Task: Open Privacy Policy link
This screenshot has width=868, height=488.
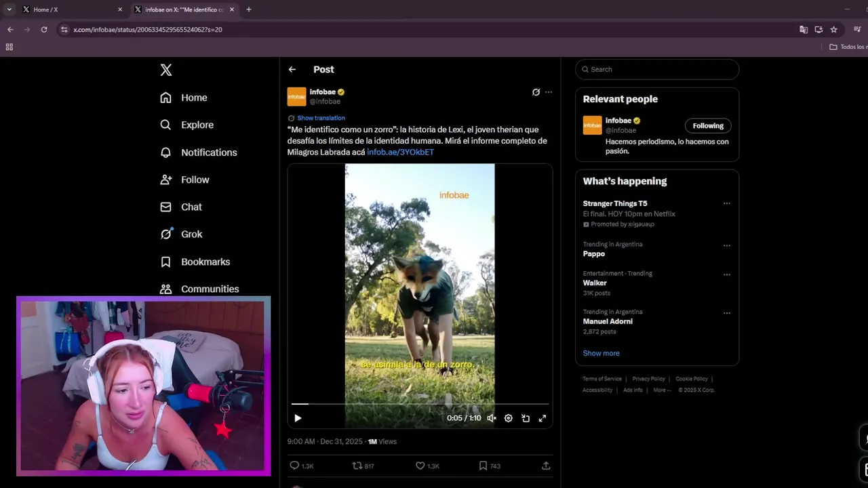Action: coord(649,379)
